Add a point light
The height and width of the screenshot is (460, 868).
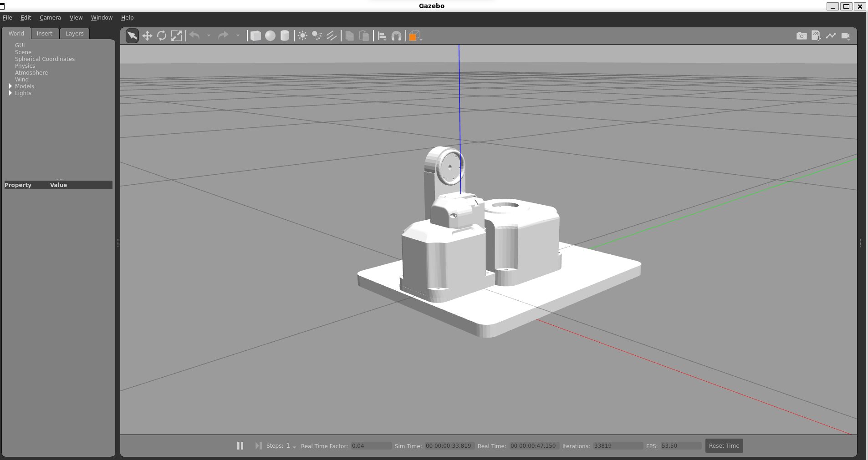(x=302, y=36)
